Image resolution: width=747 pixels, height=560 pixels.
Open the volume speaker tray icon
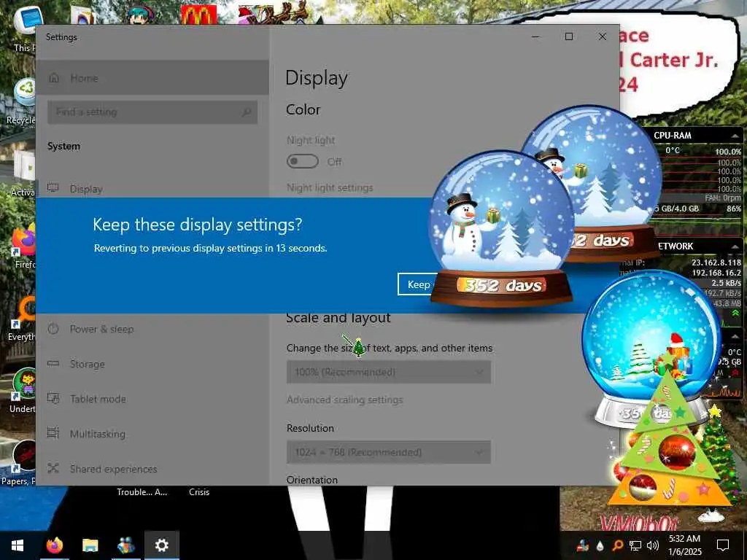tap(652, 545)
